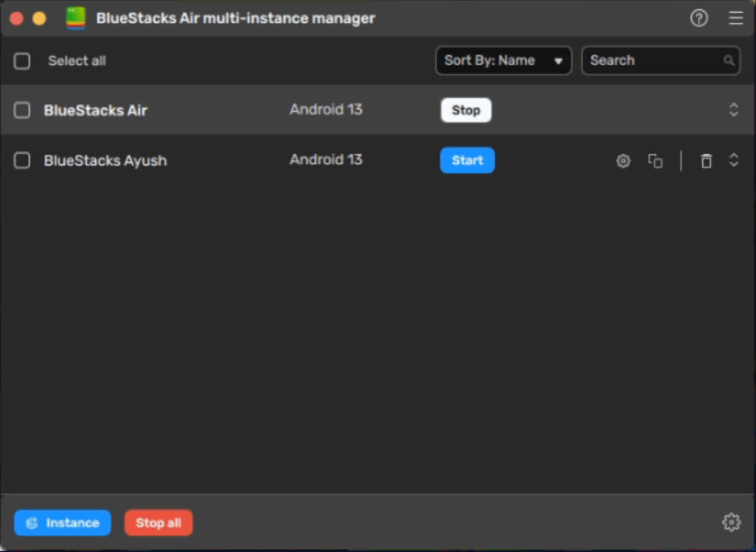Clone the BlueStacks Ayush instance
756x552 pixels.
coord(655,161)
